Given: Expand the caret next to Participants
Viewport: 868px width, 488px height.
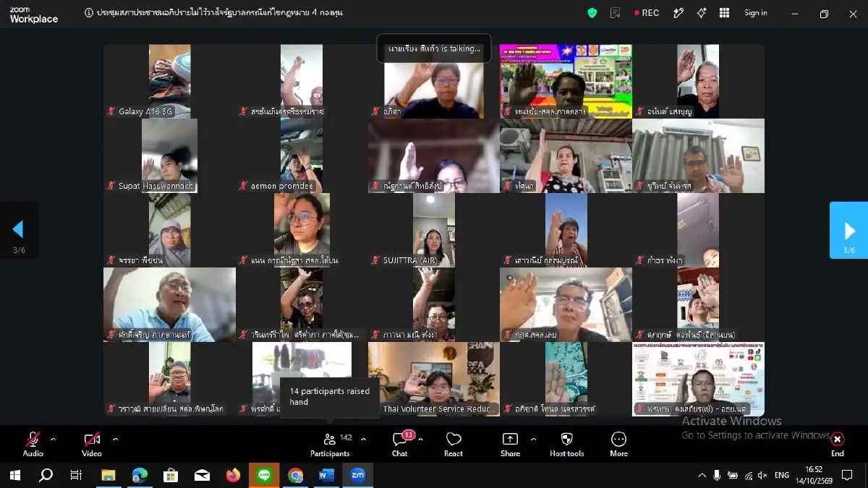Looking at the screenshot, I should click(x=363, y=439).
